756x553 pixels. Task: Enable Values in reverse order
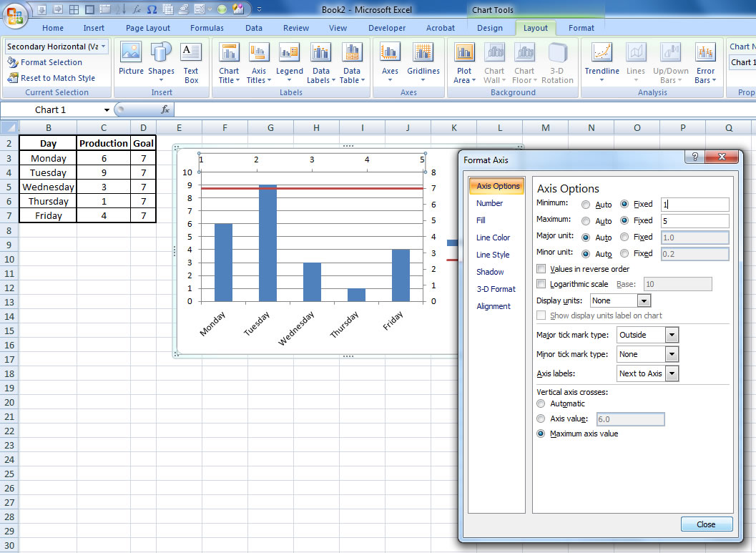pos(541,269)
